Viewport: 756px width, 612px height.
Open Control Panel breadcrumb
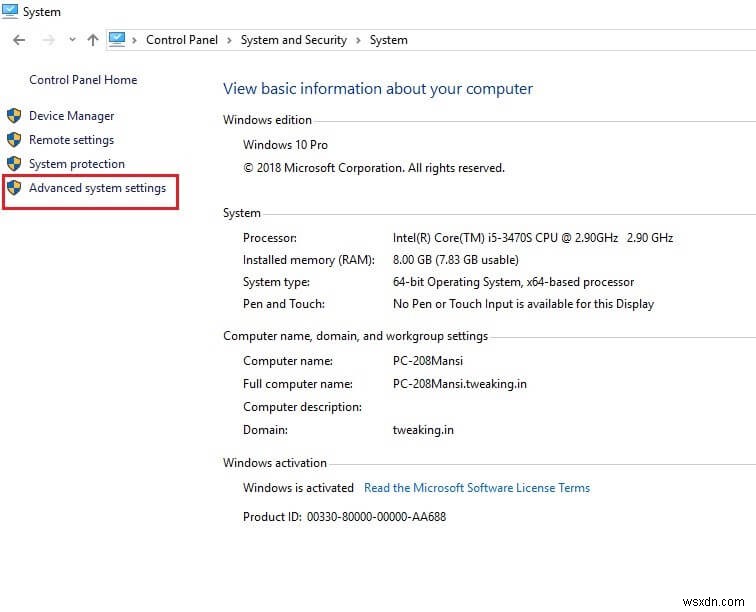tap(182, 40)
